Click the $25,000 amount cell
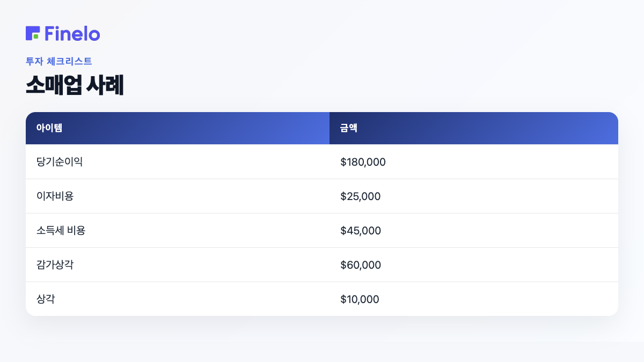This screenshot has width=644, height=362. coord(360,196)
